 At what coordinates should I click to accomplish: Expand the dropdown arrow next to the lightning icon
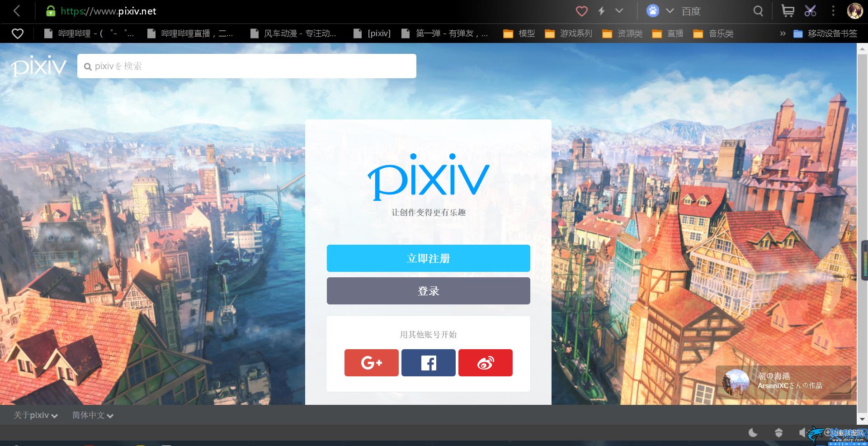tap(619, 11)
